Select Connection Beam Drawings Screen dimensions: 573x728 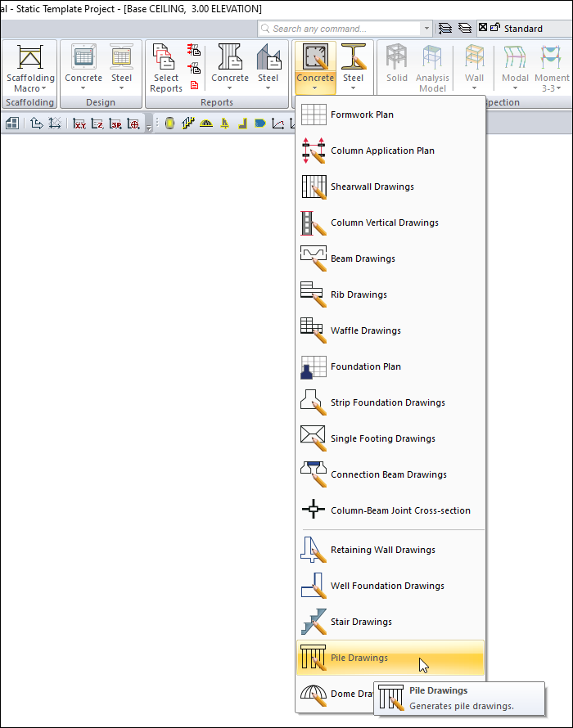390,474
